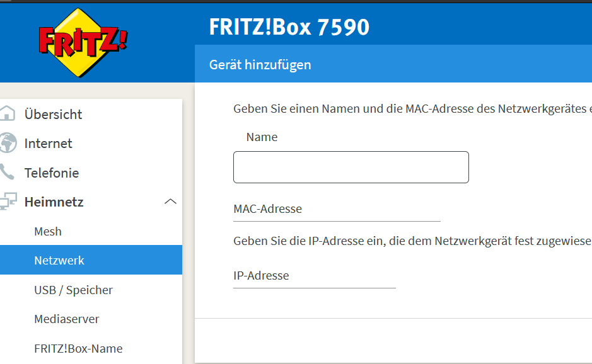The image size is (592, 364).
Task: Click the house icon beside Übersicht
Action: point(7,113)
